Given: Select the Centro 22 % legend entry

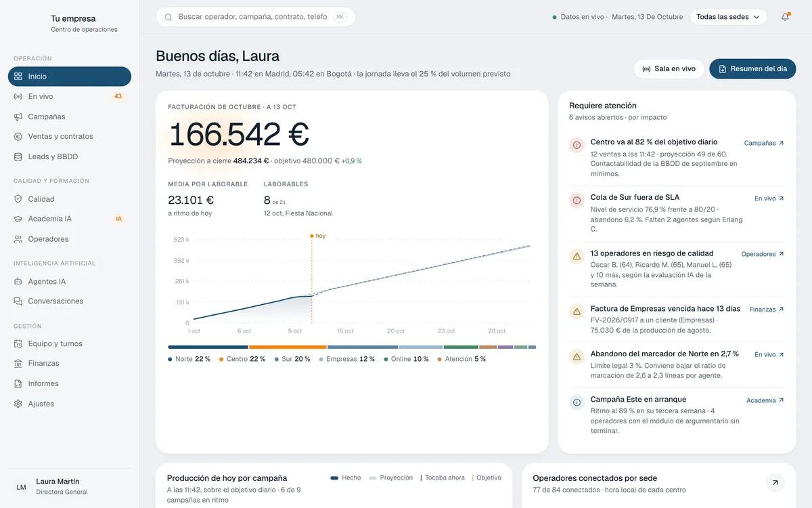Looking at the screenshot, I should (x=242, y=359).
